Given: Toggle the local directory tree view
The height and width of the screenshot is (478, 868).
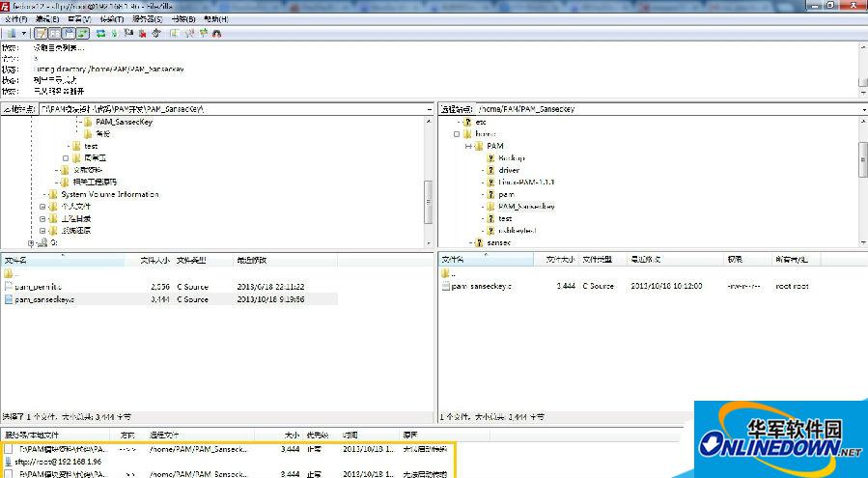Looking at the screenshot, I should click(x=55, y=33).
